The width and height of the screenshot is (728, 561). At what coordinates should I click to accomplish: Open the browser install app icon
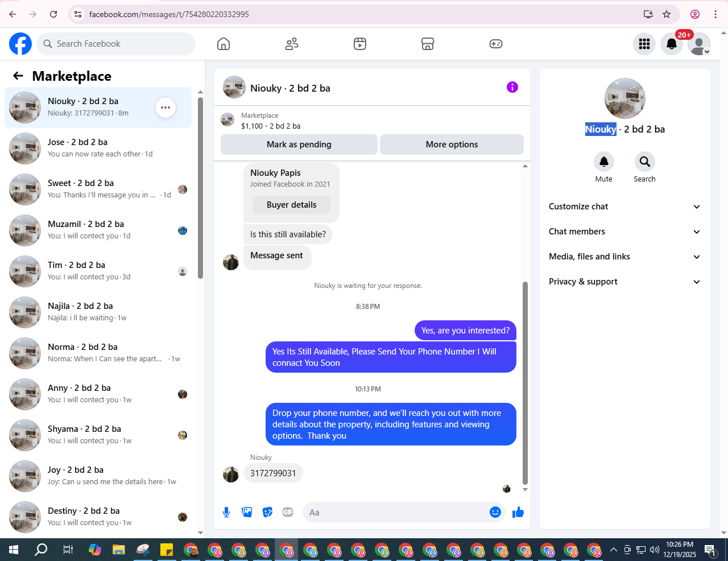648,14
